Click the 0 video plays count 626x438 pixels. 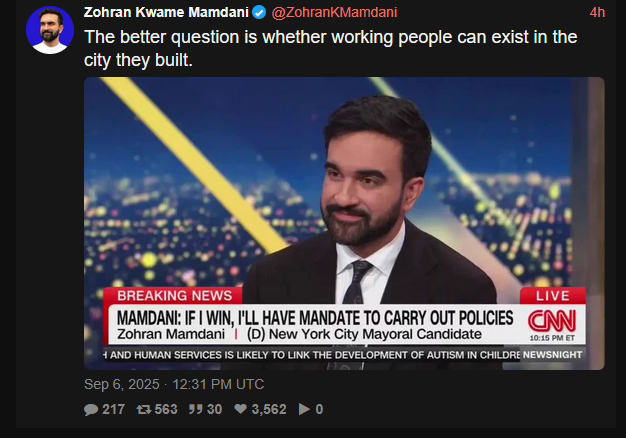319,409
